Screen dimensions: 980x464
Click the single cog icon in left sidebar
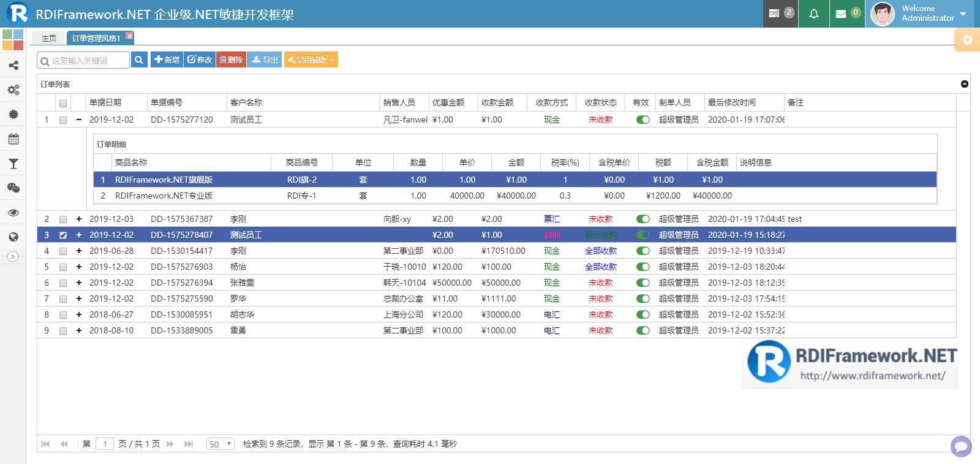(x=13, y=115)
